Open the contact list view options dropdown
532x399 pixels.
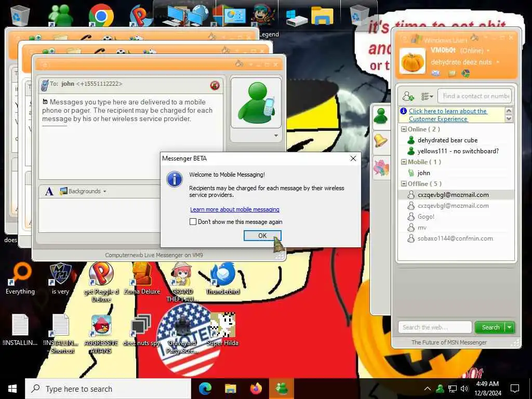[427, 96]
